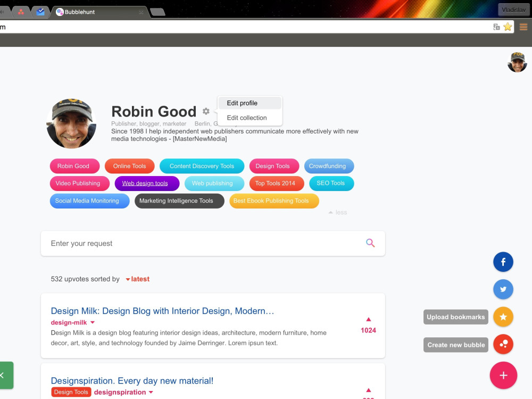
Task: Open a new browser tab
Action: 157,12
